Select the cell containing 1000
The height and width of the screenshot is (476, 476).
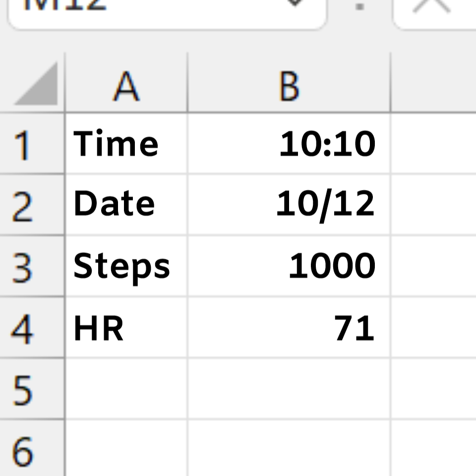point(289,266)
